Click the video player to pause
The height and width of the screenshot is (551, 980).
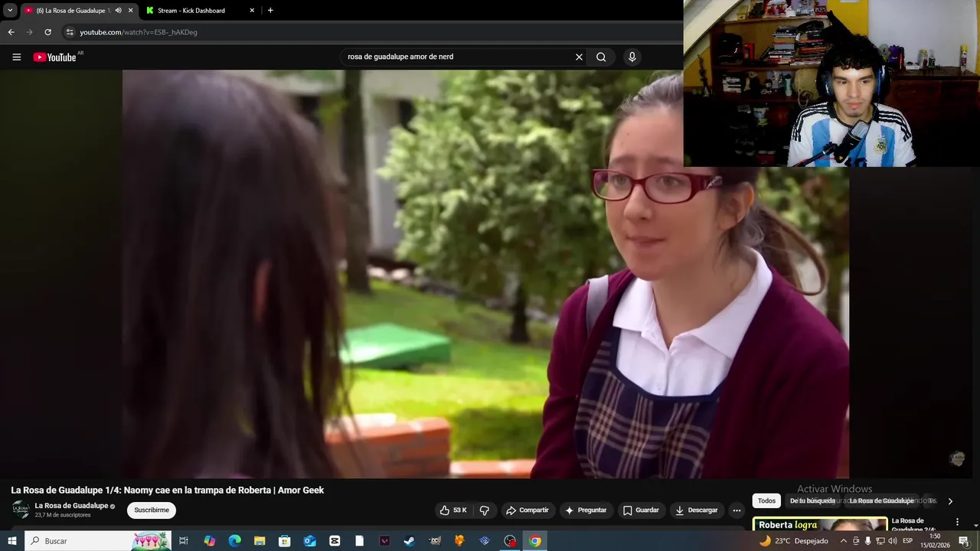485,274
